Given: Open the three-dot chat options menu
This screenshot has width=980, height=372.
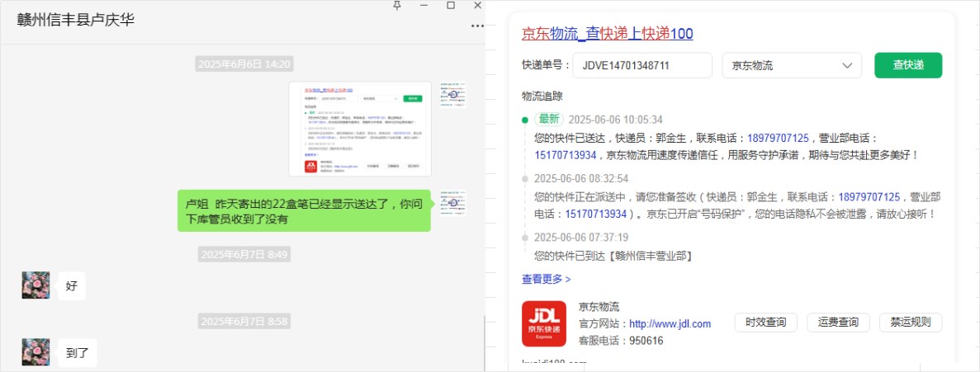Looking at the screenshot, I should click(x=477, y=26).
